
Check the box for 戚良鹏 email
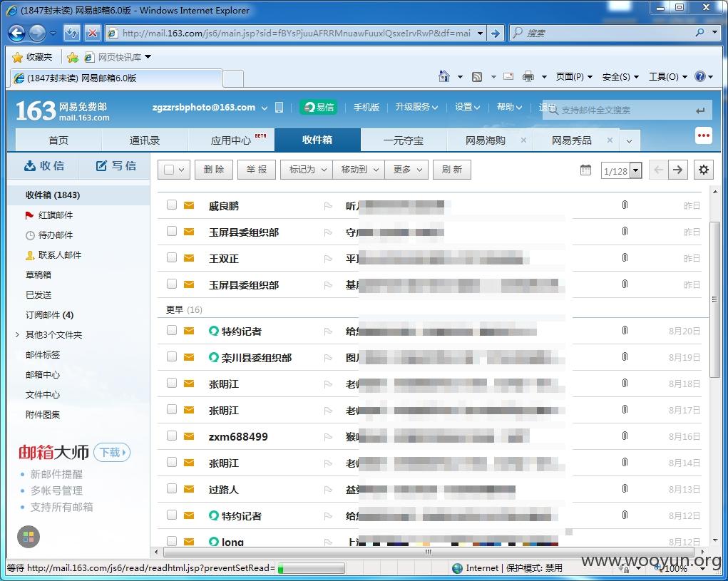[x=172, y=205]
